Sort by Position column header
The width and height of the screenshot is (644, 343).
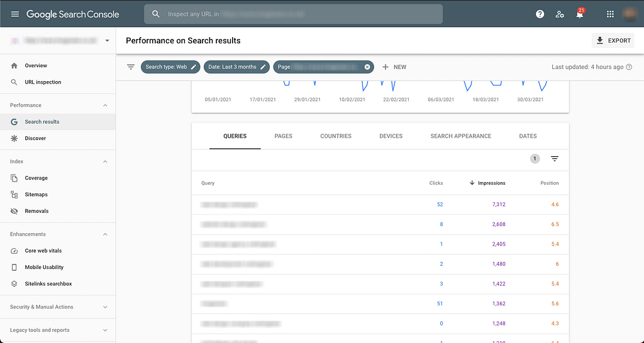[x=550, y=183]
